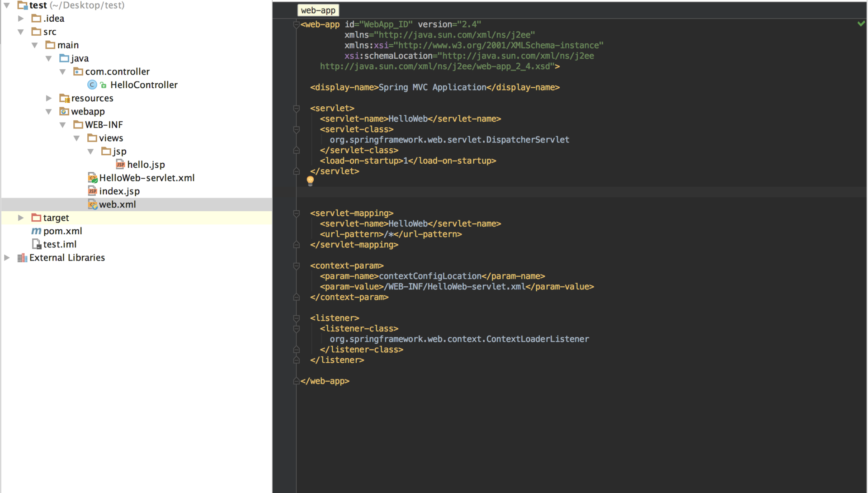Click the green inspection checkmark icon
Image resolution: width=868 pixels, height=493 pixels.
pyautogui.click(x=861, y=24)
